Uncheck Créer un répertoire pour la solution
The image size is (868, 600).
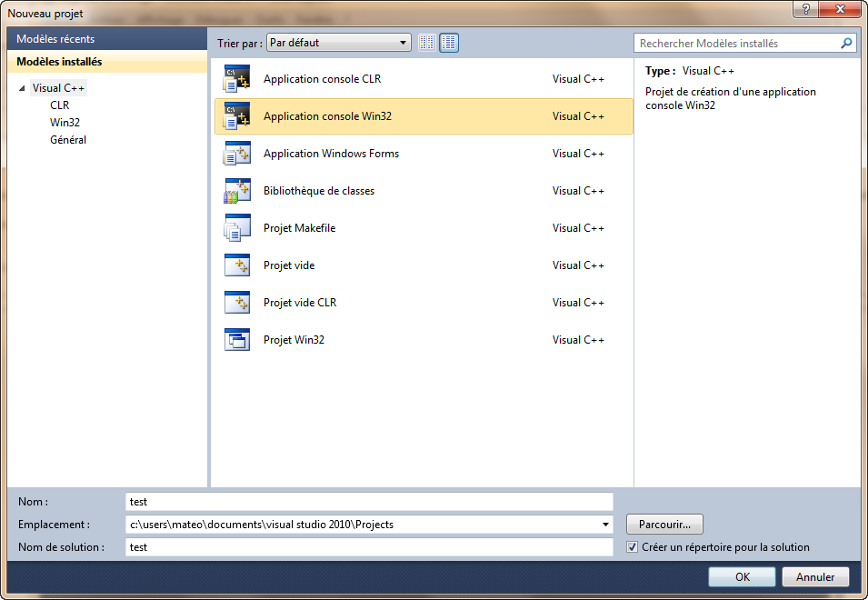click(x=633, y=547)
